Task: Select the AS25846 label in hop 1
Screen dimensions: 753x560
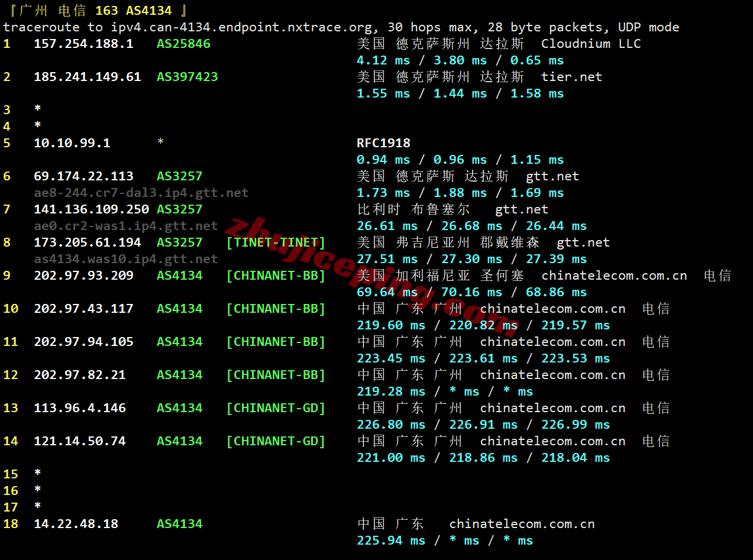Action: tap(183, 44)
